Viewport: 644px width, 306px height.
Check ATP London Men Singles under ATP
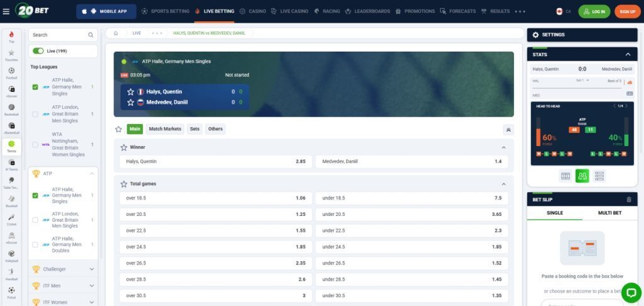click(x=35, y=220)
